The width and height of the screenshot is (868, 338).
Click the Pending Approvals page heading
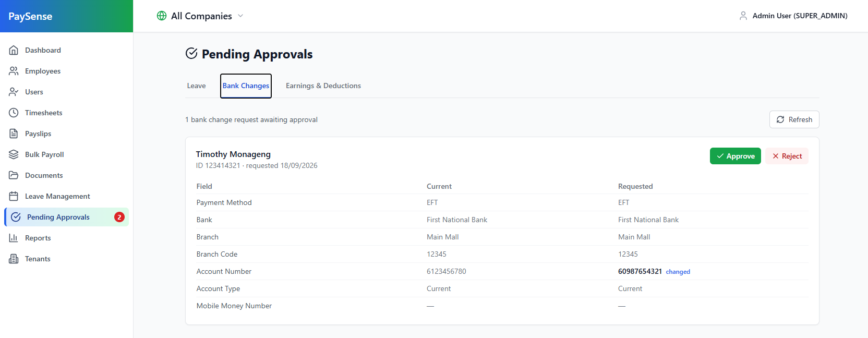(257, 54)
